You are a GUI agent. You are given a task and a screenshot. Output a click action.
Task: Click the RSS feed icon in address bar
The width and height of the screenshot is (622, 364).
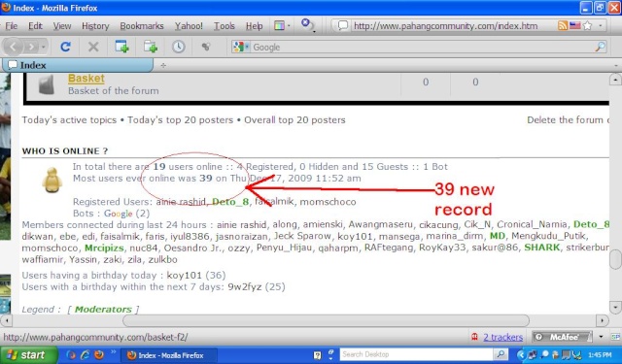[x=563, y=26]
